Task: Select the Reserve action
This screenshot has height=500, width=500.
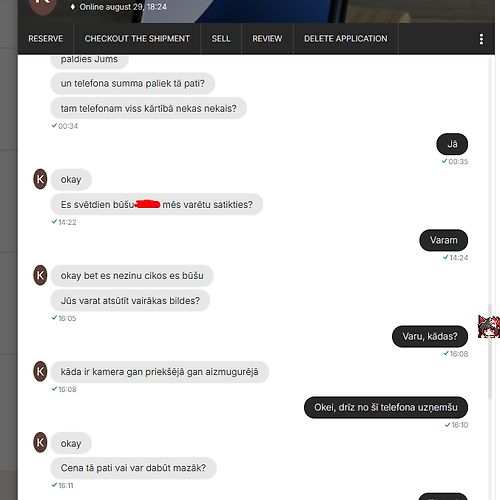Action: point(46,39)
